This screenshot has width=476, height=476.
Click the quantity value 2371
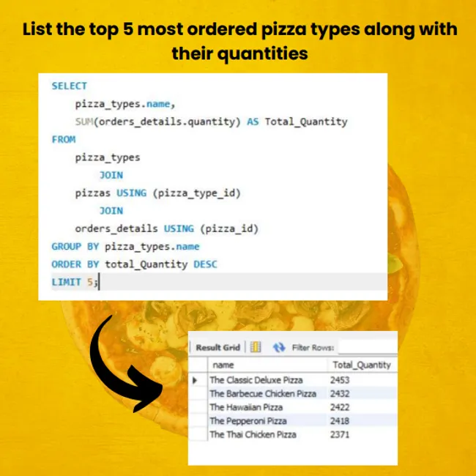click(x=340, y=435)
